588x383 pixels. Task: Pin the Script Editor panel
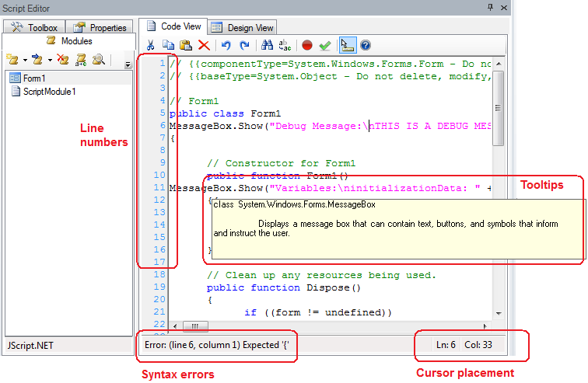click(x=490, y=6)
